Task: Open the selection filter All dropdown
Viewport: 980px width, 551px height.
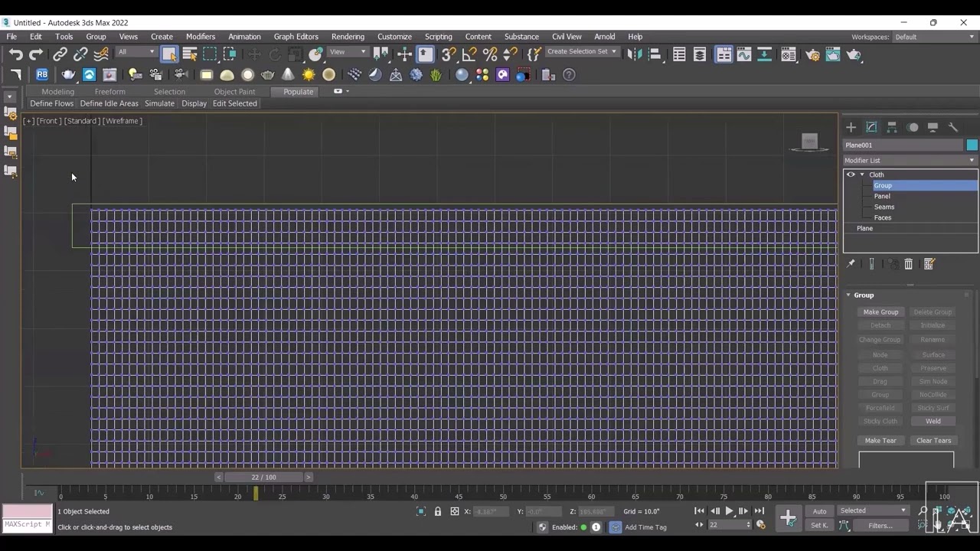Action: (136, 52)
